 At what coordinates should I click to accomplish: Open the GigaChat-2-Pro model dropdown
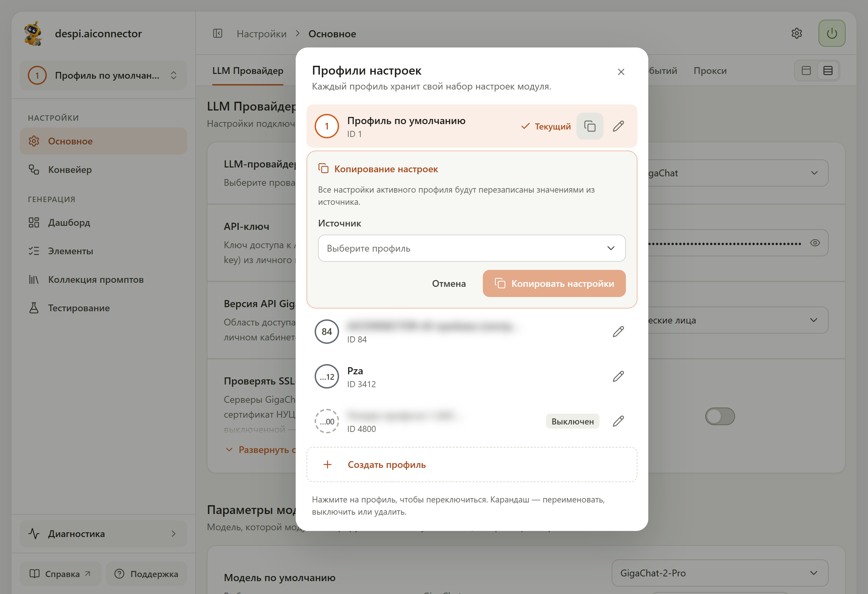(x=720, y=573)
